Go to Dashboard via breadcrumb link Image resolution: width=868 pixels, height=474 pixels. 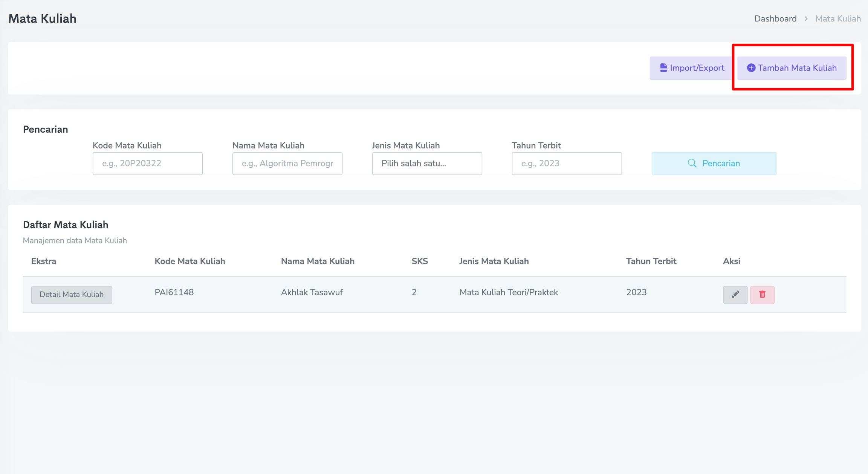(x=775, y=18)
